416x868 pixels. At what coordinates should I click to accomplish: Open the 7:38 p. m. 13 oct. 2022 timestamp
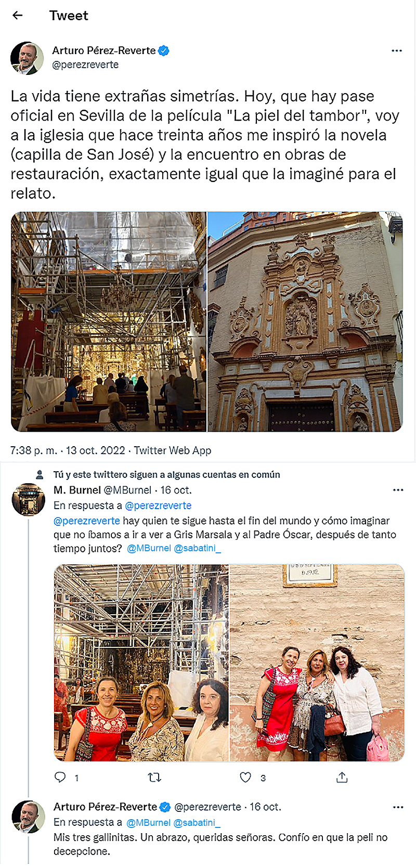[x=68, y=450]
